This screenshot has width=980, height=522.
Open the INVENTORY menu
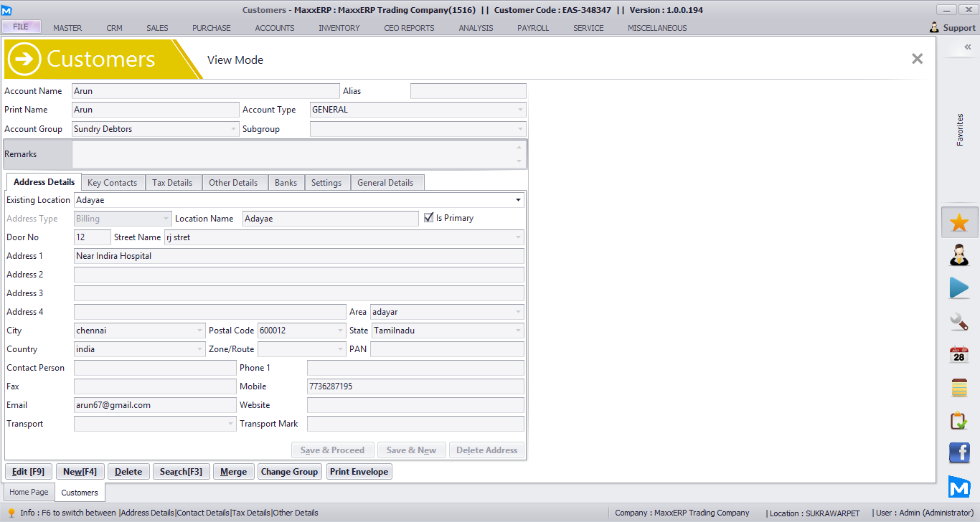click(339, 28)
